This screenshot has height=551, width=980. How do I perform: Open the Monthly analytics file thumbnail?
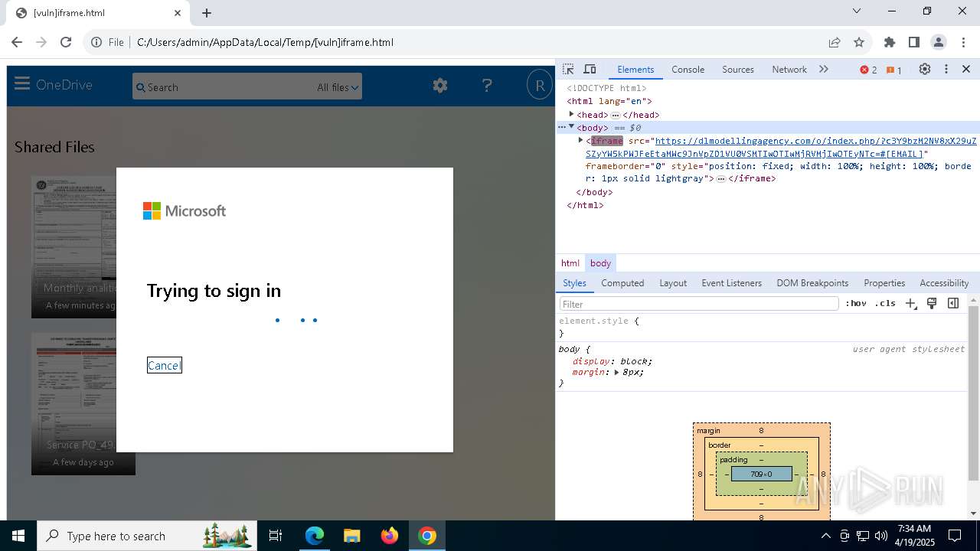(x=73, y=247)
